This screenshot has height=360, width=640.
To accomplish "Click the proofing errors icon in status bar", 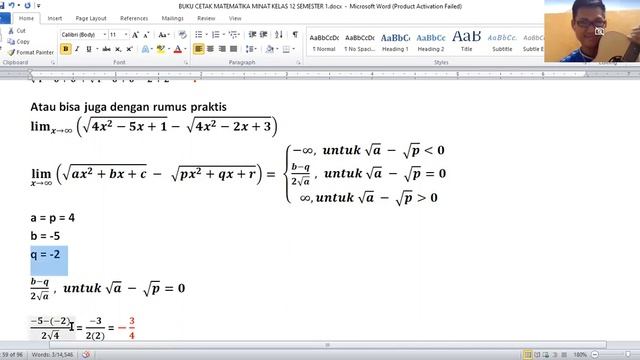I will click(86, 355).
